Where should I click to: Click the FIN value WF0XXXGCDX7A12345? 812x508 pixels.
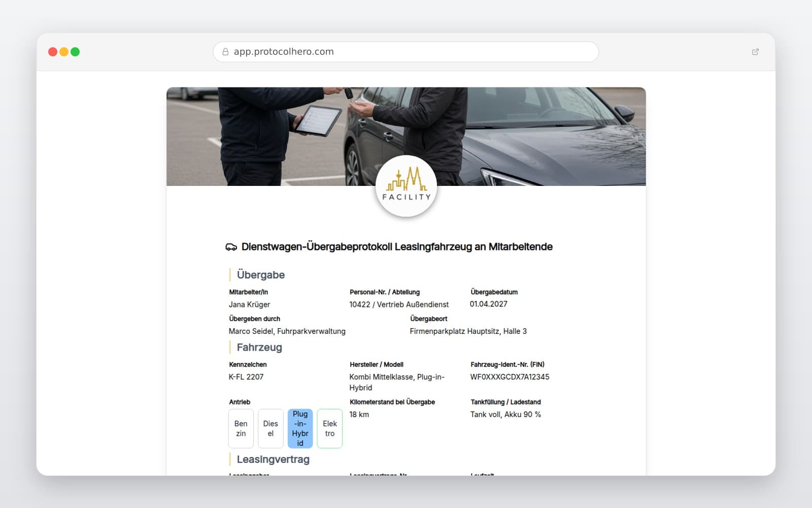coord(510,377)
